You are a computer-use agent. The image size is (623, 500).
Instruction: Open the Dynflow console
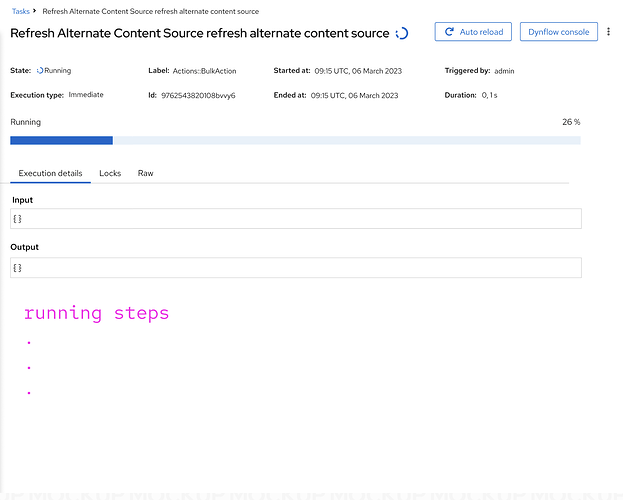coord(558,32)
